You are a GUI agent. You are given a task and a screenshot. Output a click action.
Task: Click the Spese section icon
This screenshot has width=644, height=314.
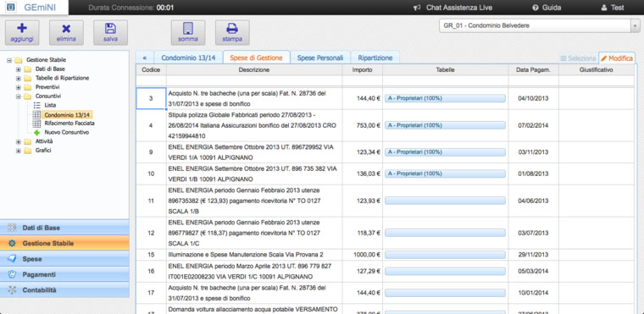tap(13, 259)
